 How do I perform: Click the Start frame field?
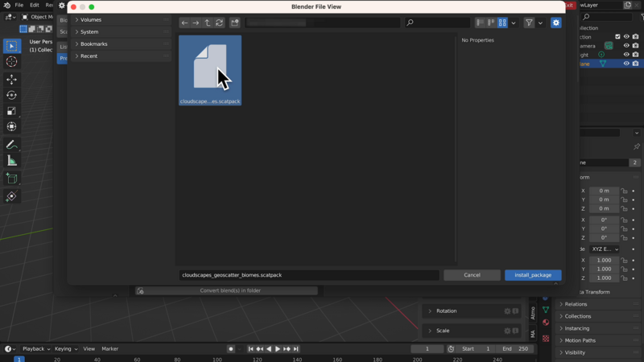tap(476, 349)
